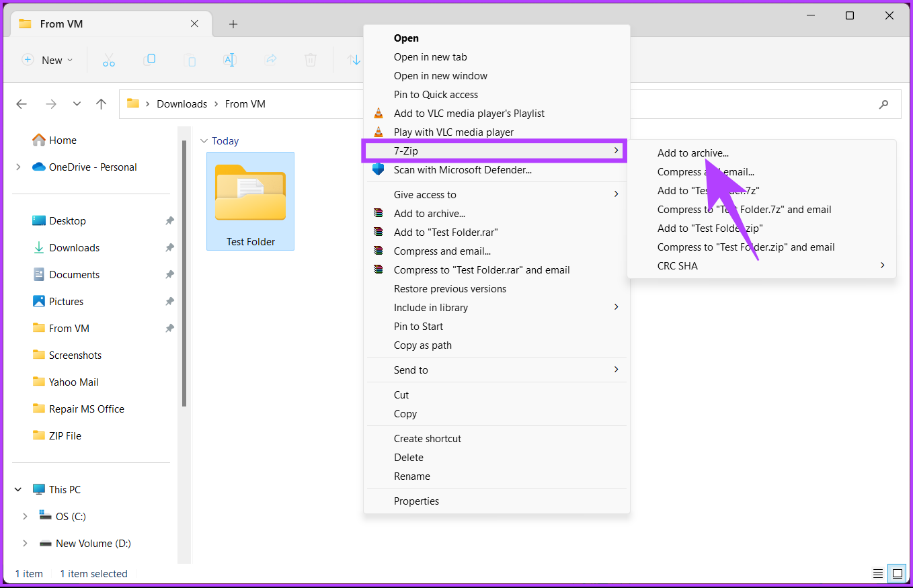Click the Paste toolbar icon
Viewport: 913px width, 588px height.
click(190, 60)
